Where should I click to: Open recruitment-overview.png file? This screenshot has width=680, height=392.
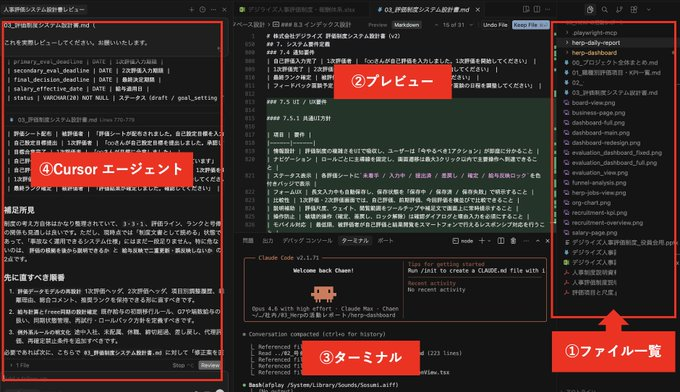pos(607,222)
